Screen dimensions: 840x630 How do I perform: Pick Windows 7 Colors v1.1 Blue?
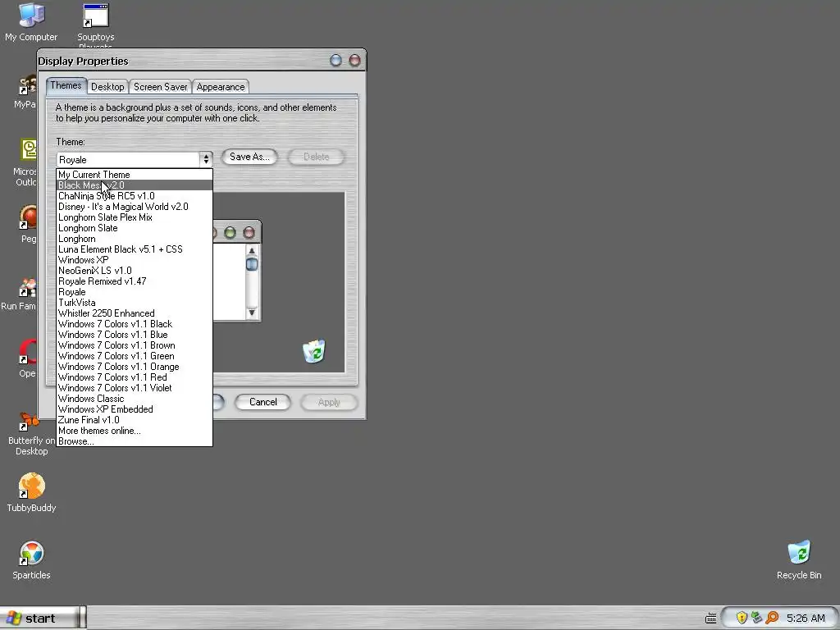135,335
